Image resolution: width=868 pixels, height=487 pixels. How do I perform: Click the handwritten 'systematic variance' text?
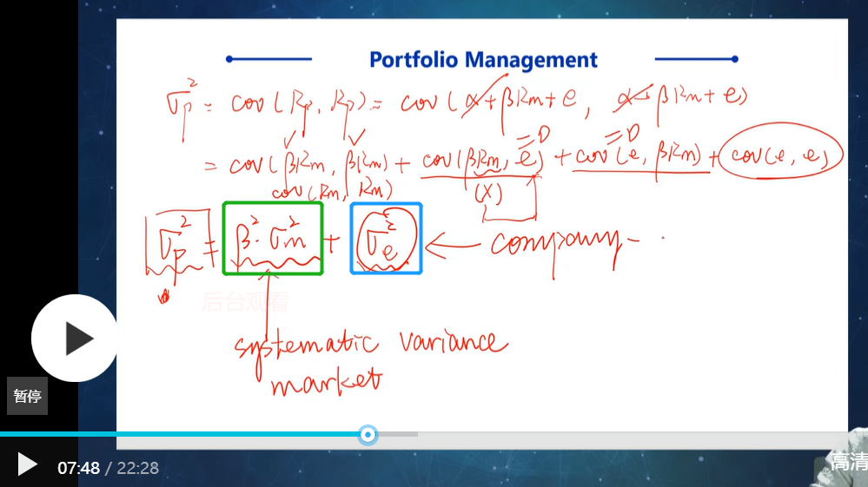371,346
